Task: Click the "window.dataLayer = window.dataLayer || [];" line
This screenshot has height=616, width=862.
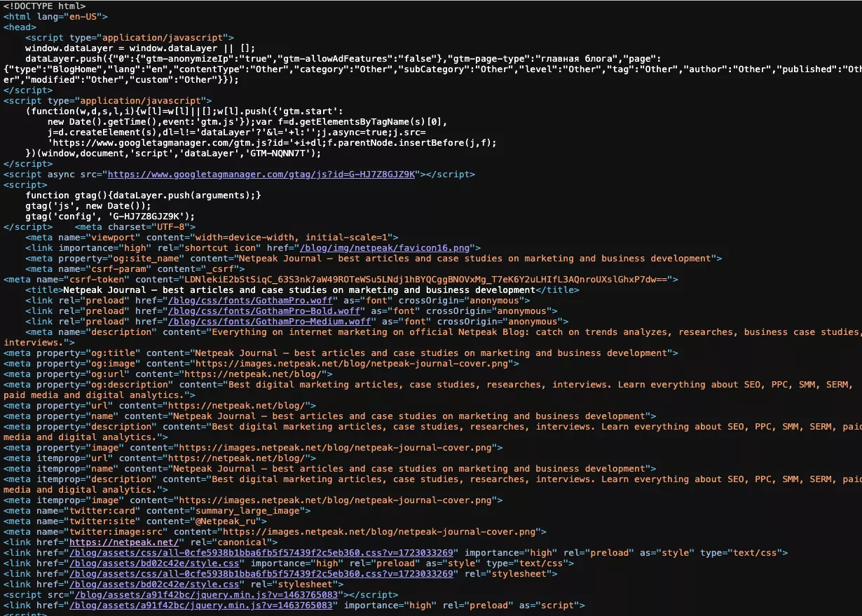Action: [x=141, y=48]
